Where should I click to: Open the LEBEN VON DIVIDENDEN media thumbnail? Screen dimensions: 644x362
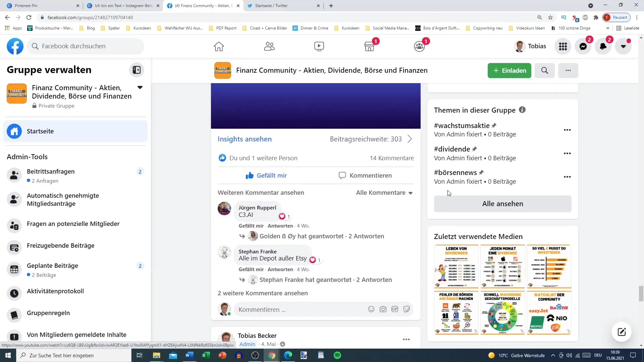tap(456, 266)
